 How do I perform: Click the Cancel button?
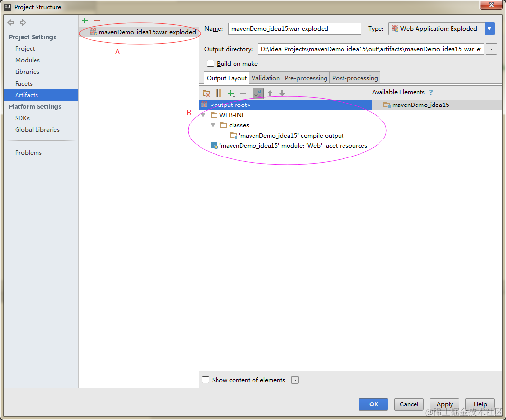tap(409, 404)
